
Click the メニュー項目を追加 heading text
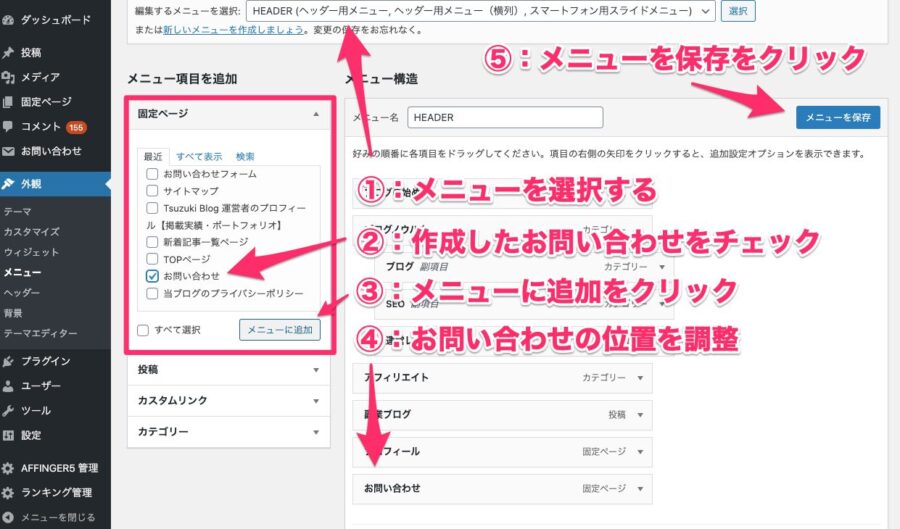click(182, 79)
